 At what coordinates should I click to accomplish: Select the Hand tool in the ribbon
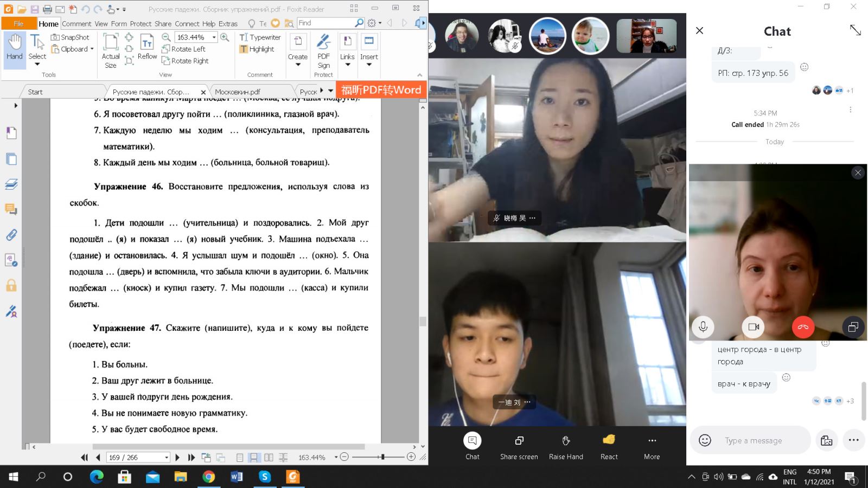(15, 48)
